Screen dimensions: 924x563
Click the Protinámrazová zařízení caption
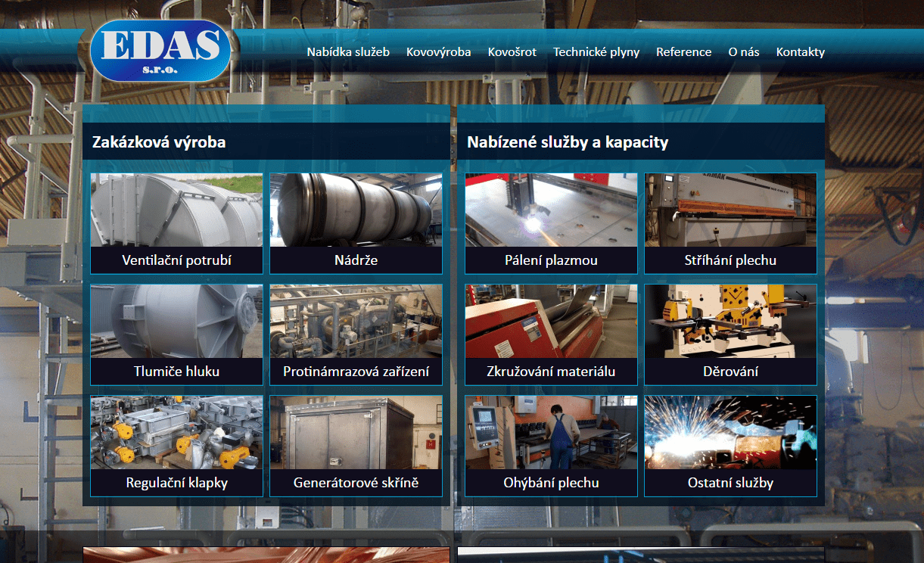[x=356, y=372]
